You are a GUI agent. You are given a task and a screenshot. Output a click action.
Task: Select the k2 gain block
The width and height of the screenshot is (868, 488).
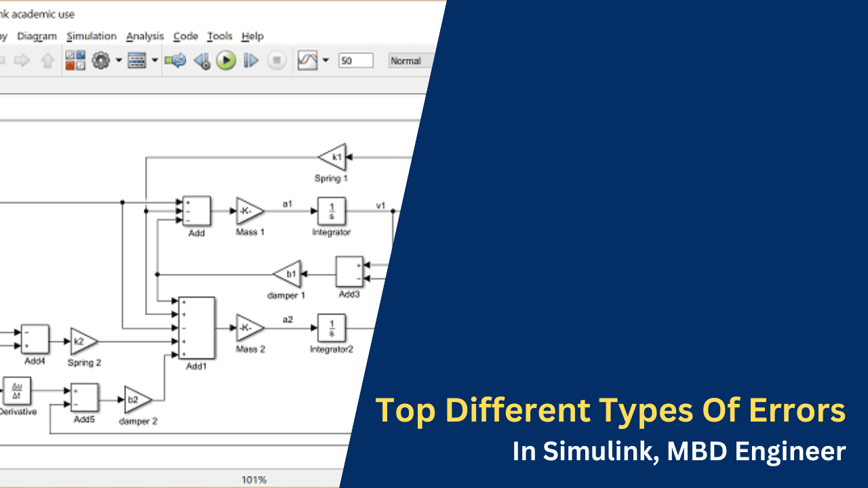point(84,342)
